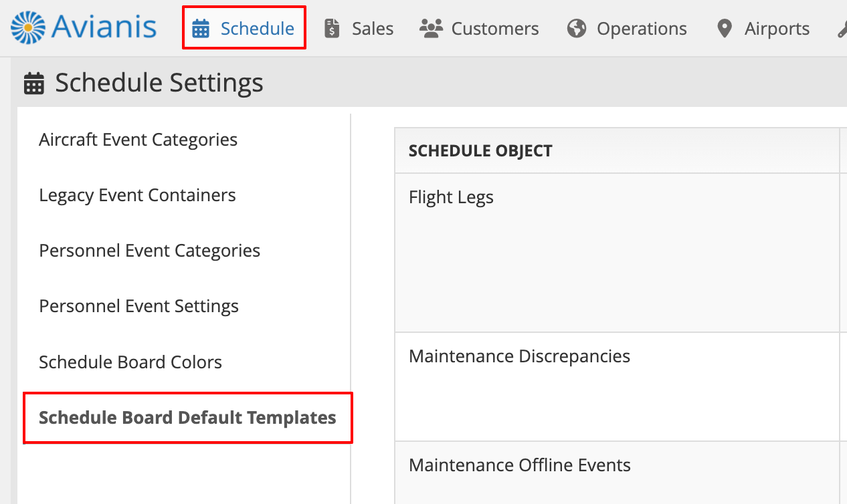The height and width of the screenshot is (504, 847).
Task: Click the globe icon beside Operations
Action: [x=577, y=29]
